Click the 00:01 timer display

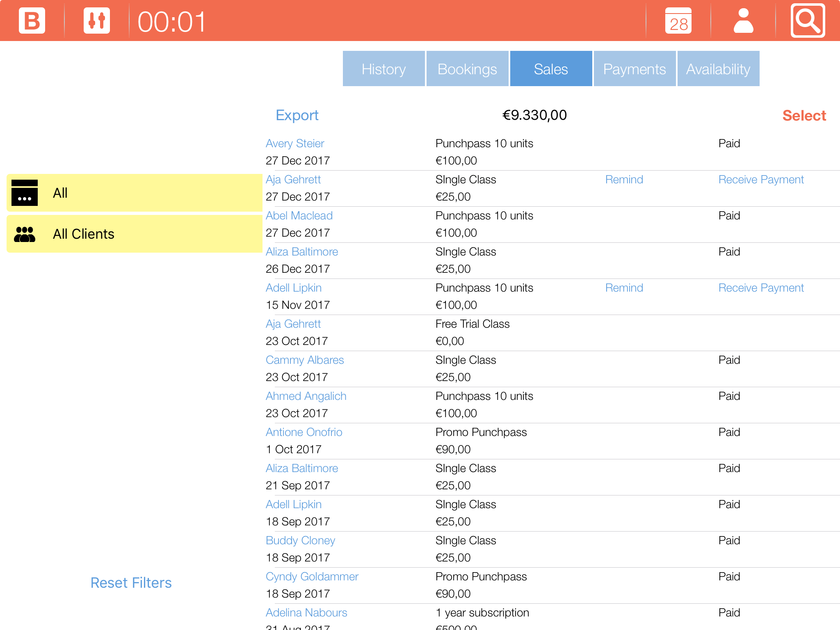tap(171, 21)
